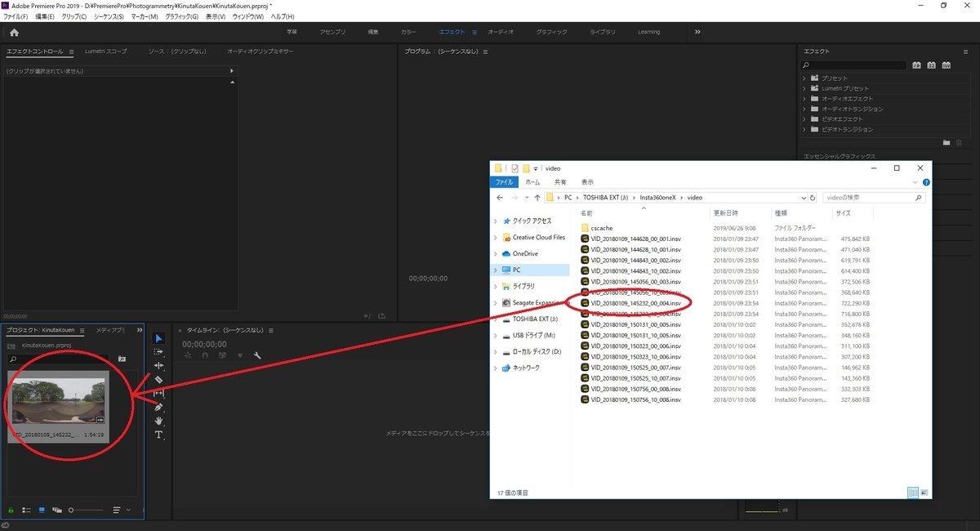Select the Selection tool arrow
This screenshot has width=980, height=531.
pyautogui.click(x=159, y=338)
